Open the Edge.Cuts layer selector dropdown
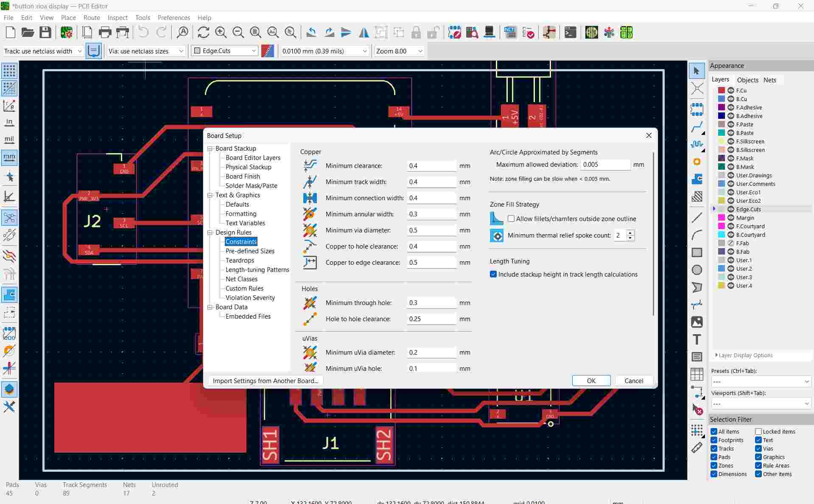Screen dimensions: 814x504 coord(225,51)
